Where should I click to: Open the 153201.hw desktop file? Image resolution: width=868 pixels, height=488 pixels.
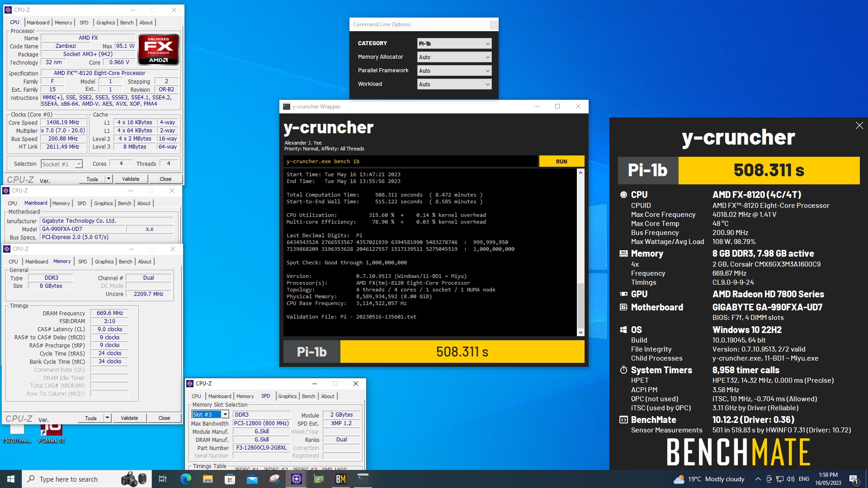tap(17, 433)
